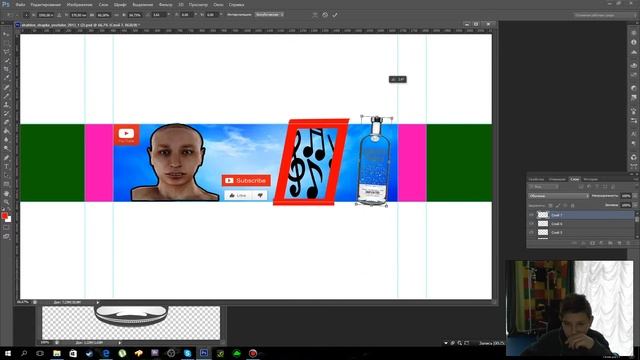Cancel the transform in options bar
The image size is (640, 360).
pos(325,15)
